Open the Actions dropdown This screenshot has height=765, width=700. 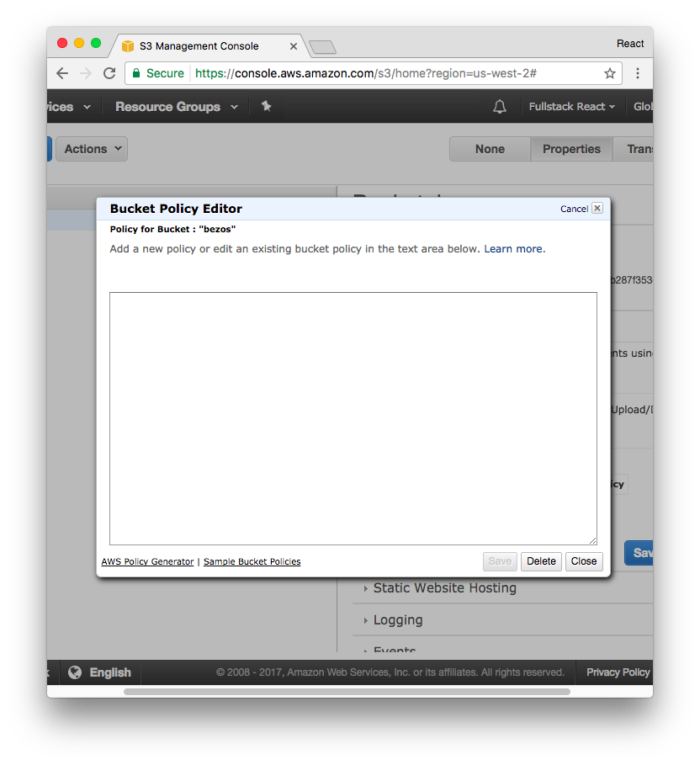(x=92, y=149)
